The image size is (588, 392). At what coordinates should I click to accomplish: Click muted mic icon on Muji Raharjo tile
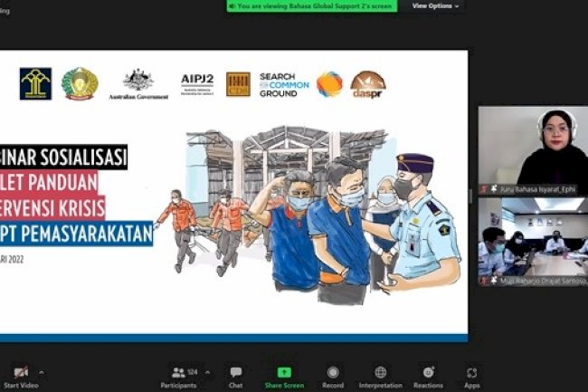tap(483, 281)
